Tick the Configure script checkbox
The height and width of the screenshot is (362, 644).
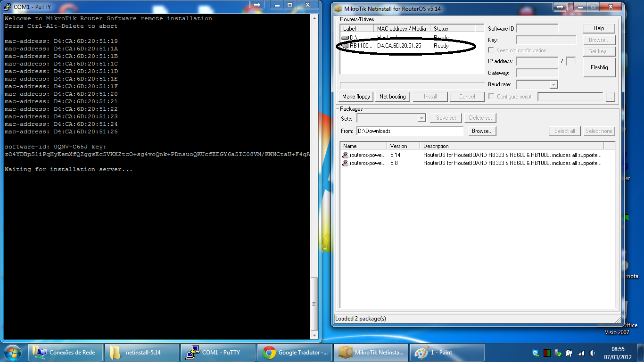coord(491,97)
